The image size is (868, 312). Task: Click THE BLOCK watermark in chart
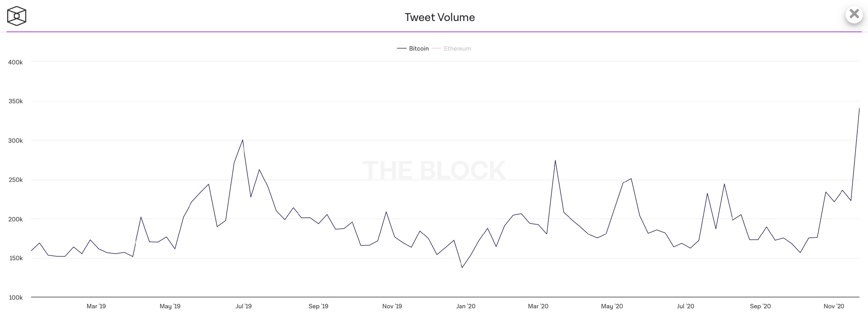coord(434,170)
